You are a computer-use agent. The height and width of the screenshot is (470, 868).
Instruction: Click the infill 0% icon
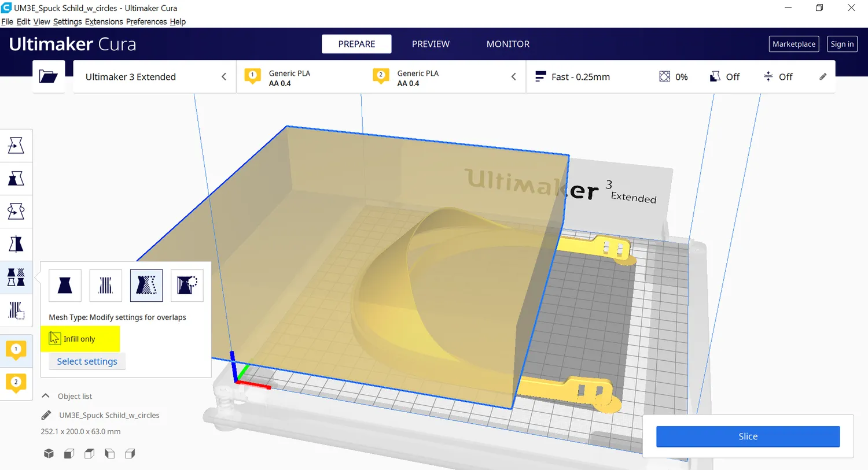pos(665,76)
